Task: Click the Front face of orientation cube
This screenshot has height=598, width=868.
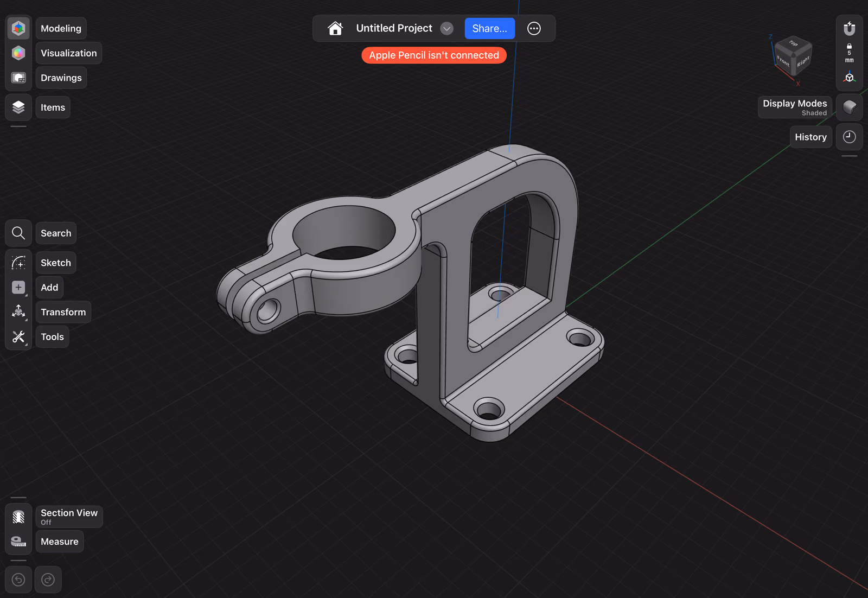Action: 783,61
